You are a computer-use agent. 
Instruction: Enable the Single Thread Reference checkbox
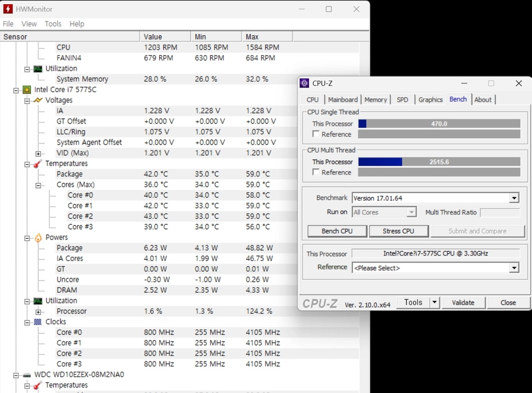click(x=316, y=134)
